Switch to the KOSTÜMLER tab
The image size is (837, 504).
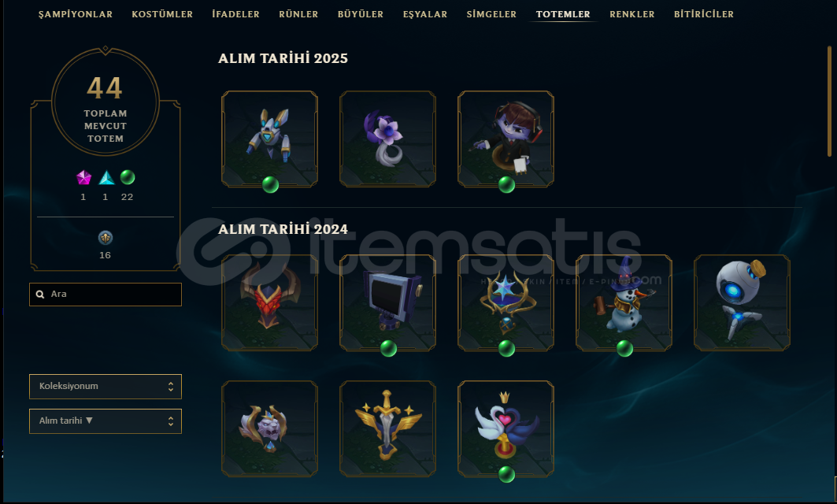(162, 14)
